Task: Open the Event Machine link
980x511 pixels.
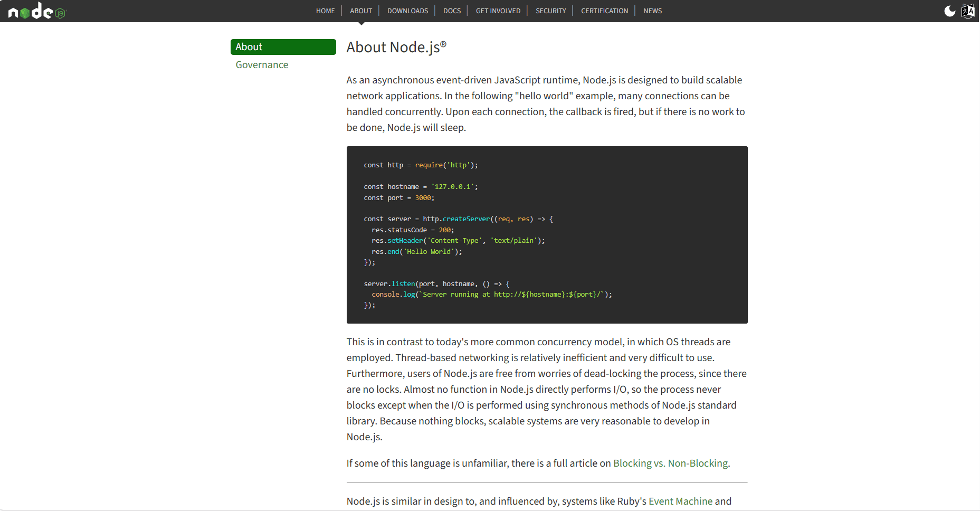Action: (680, 501)
